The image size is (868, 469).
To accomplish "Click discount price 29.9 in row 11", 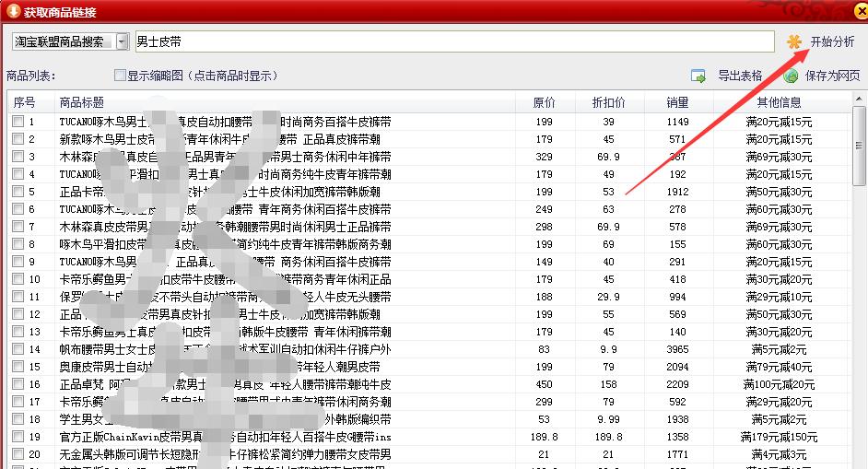I will click(608, 297).
